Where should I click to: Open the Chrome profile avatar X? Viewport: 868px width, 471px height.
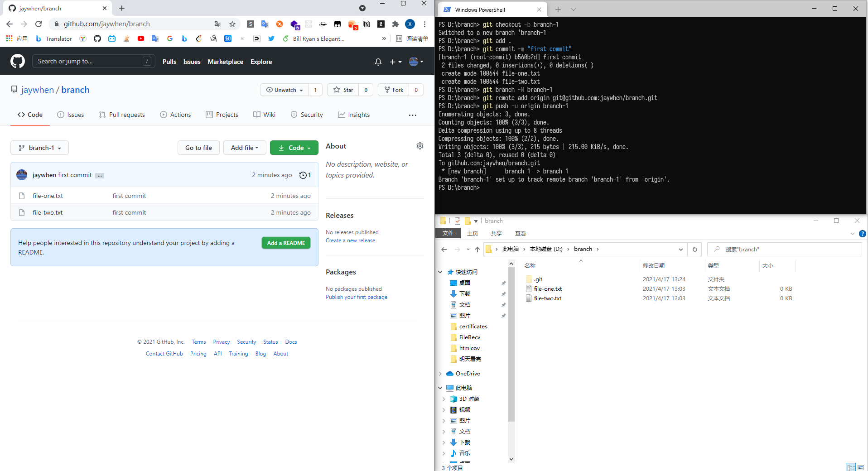tap(410, 24)
